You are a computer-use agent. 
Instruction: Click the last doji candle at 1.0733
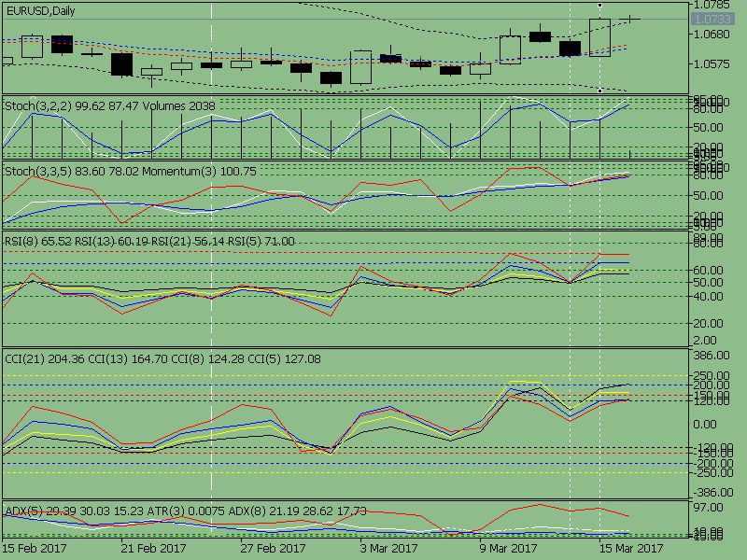pyautogui.click(x=629, y=19)
